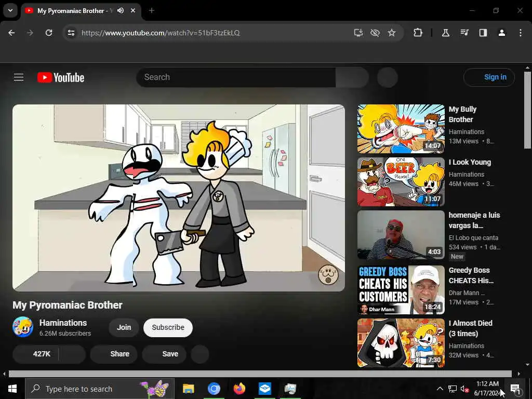Click the Haminations channel avatar
Image resolution: width=532 pixels, height=399 pixels.
click(x=23, y=327)
